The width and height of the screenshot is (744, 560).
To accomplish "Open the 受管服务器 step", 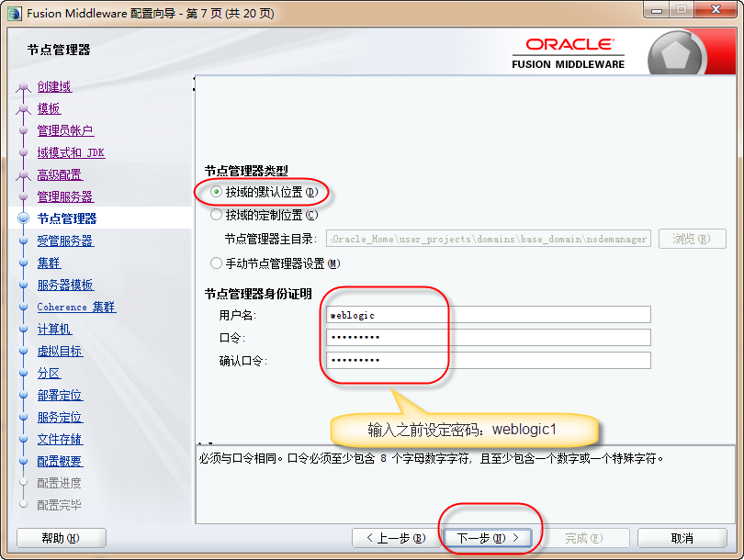I will pos(65,241).
